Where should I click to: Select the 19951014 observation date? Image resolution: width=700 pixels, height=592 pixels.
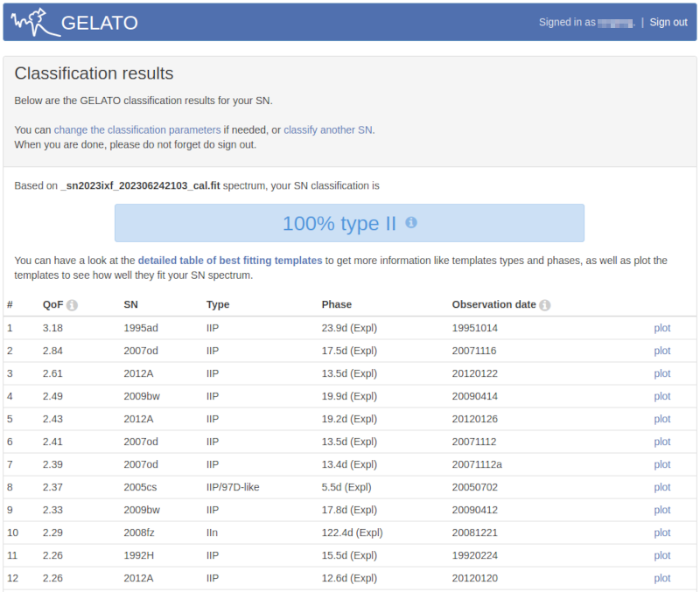pos(474,328)
